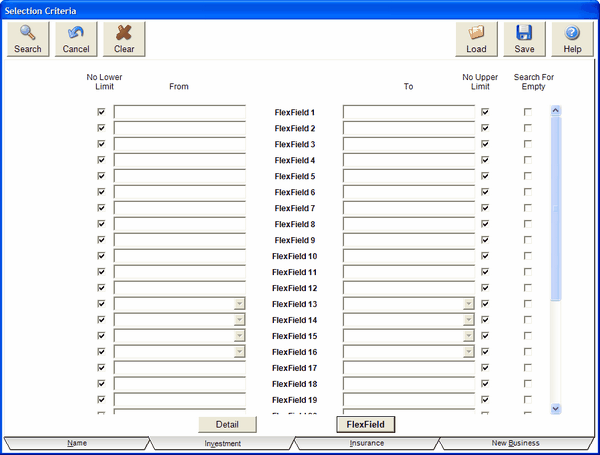The height and width of the screenshot is (455, 600).
Task: Check Search For Empty for FlexField 10
Action: [x=528, y=256]
